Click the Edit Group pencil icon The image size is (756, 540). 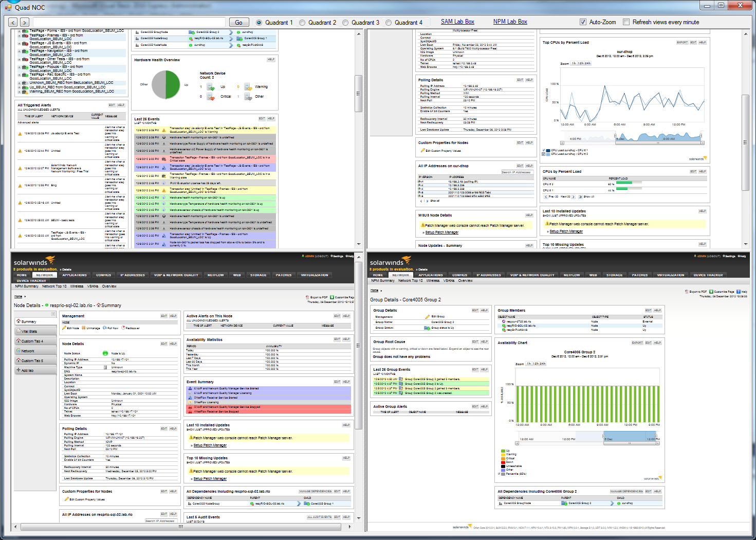point(428,316)
